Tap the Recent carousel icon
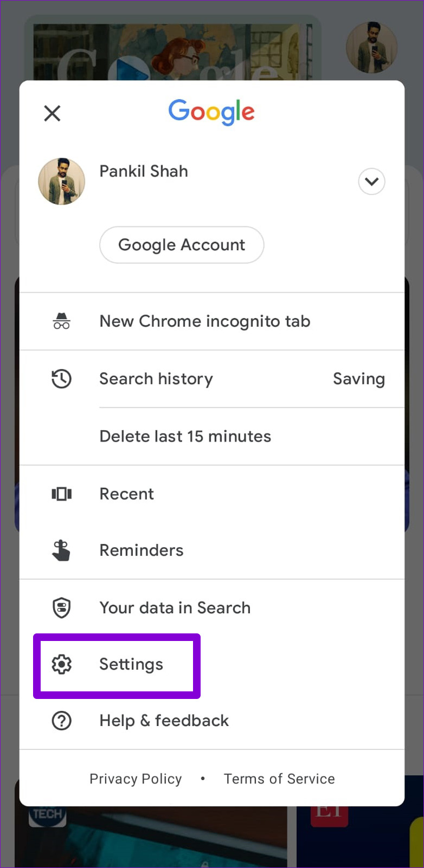The height and width of the screenshot is (868, 424). pyautogui.click(x=61, y=494)
